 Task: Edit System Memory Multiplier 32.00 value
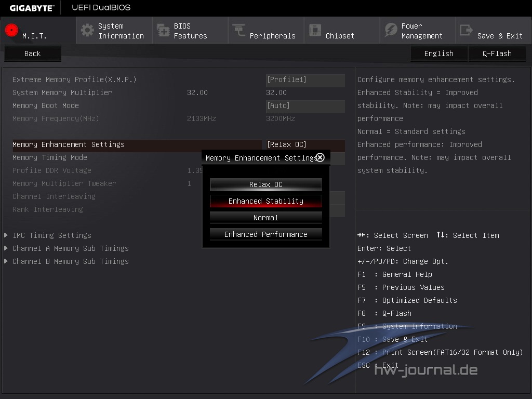pos(276,92)
